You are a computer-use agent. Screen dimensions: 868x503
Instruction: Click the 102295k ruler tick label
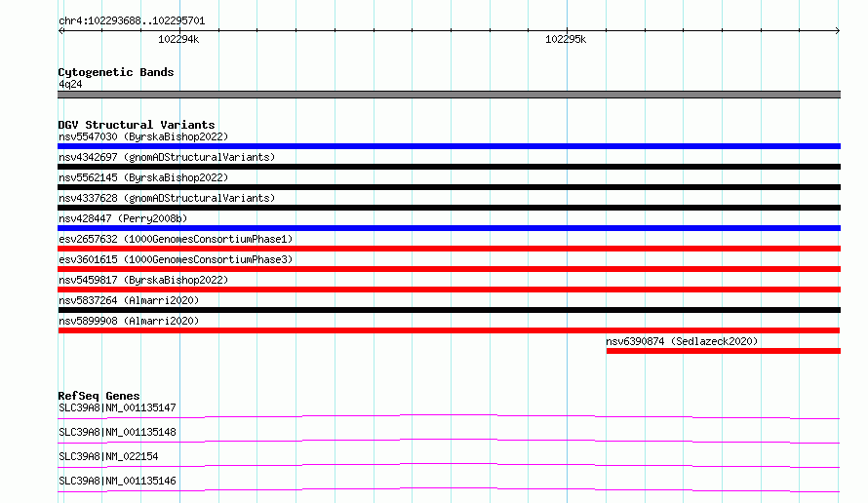click(x=566, y=39)
